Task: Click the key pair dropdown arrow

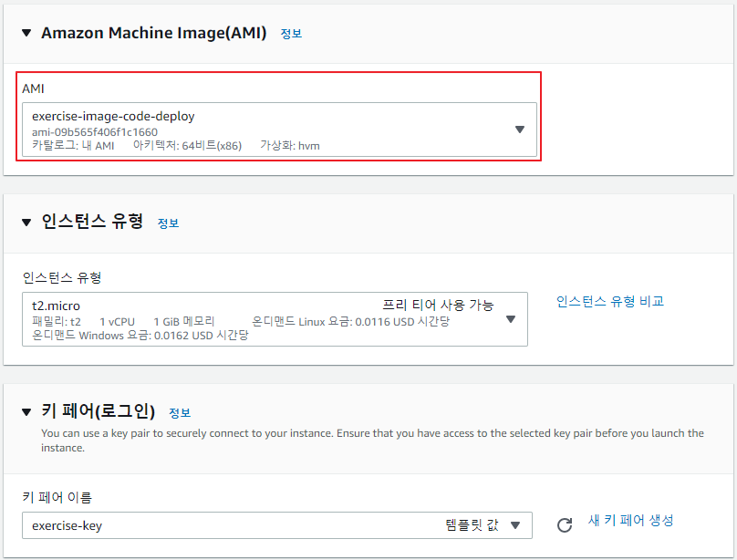Action: (x=515, y=525)
